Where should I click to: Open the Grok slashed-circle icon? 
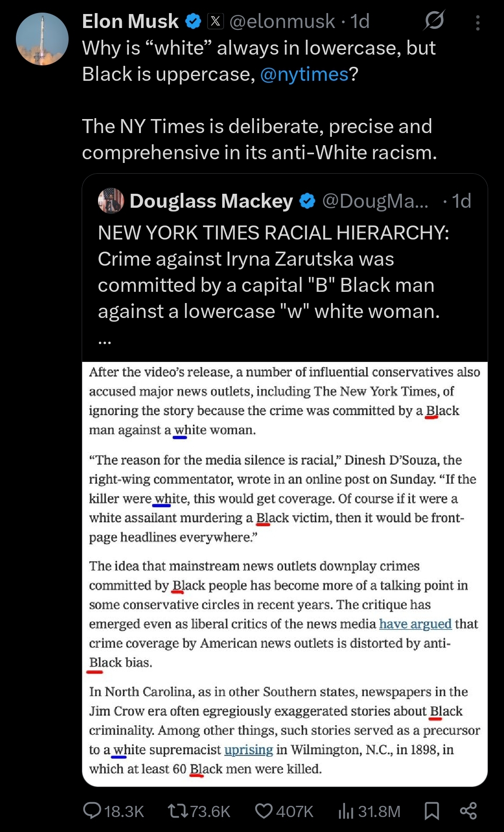(434, 21)
